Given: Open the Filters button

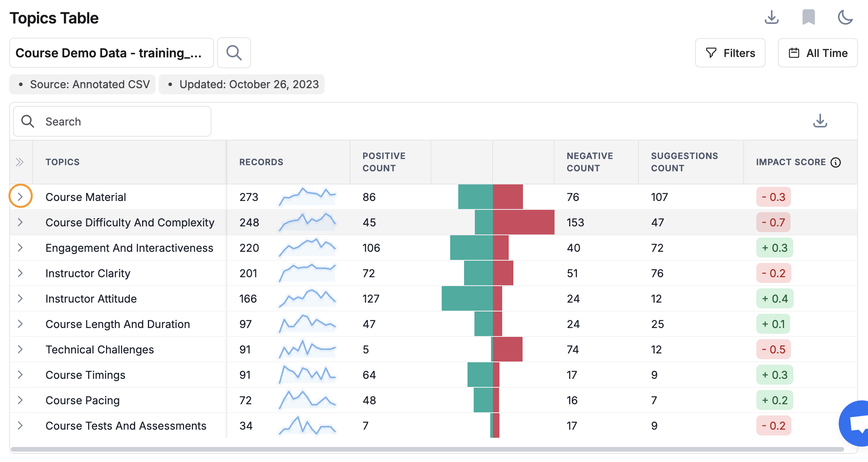Looking at the screenshot, I should coord(730,53).
